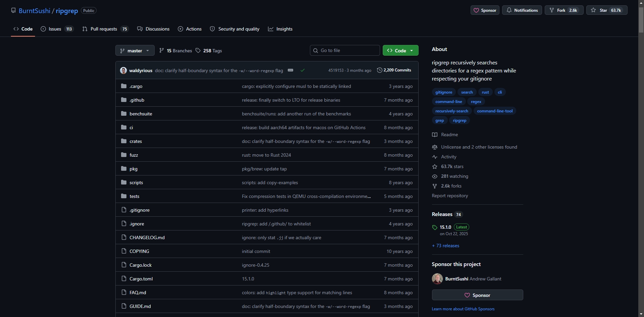Click the crates folder icon
This screenshot has width=644, height=317.
[124, 141]
